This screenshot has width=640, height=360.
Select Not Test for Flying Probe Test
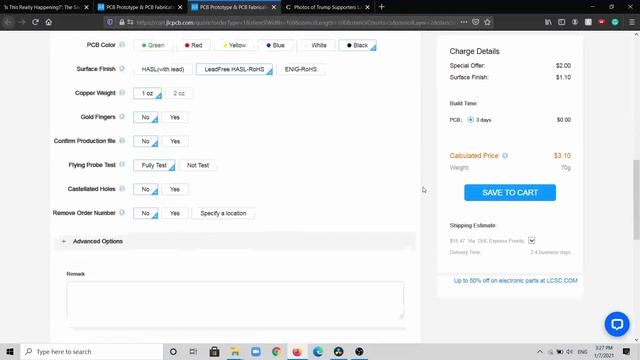pyautogui.click(x=198, y=165)
